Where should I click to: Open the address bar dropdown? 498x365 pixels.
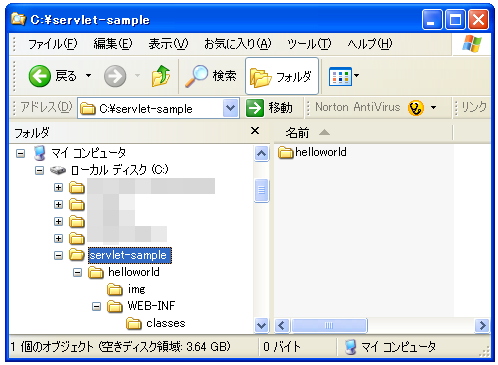click(231, 108)
